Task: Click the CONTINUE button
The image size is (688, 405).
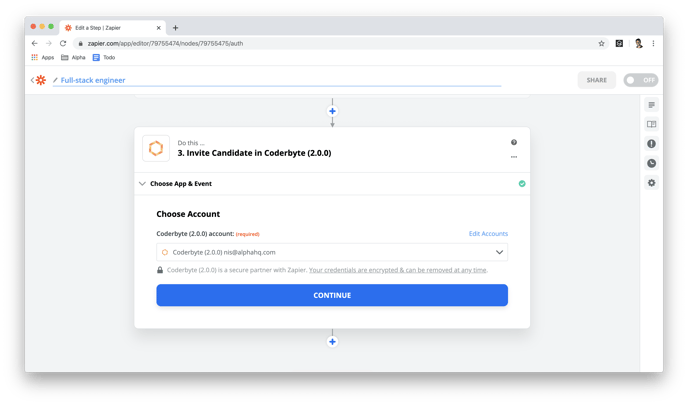Action: pyautogui.click(x=332, y=295)
